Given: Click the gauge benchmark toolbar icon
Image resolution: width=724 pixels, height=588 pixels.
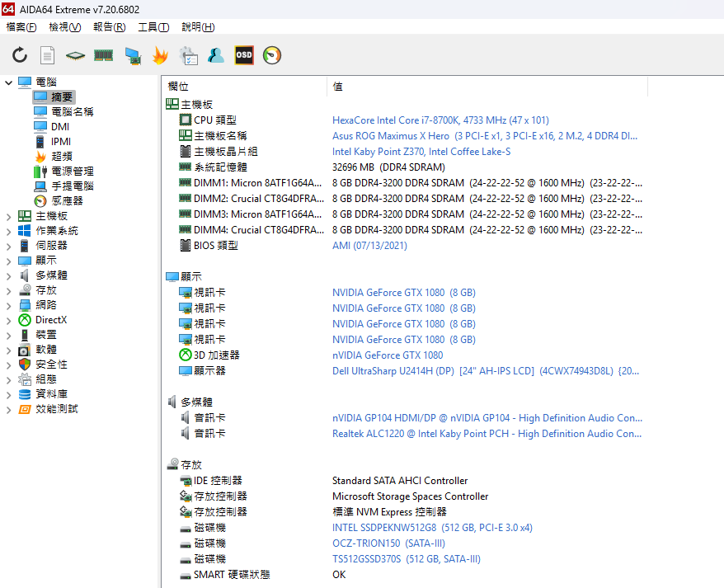Looking at the screenshot, I should [x=272, y=55].
